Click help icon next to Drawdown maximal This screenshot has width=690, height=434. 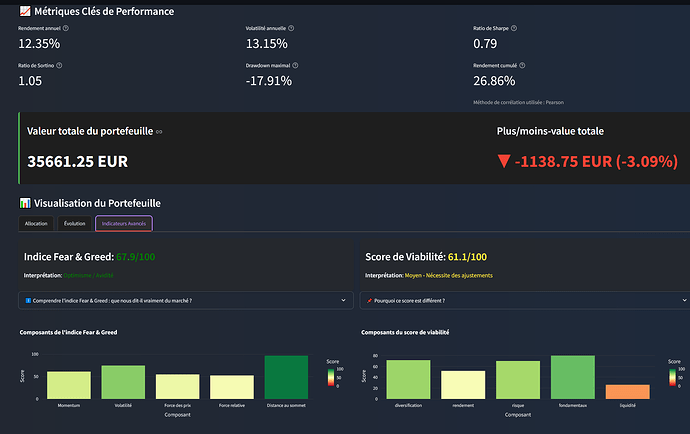pyautogui.click(x=293, y=65)
